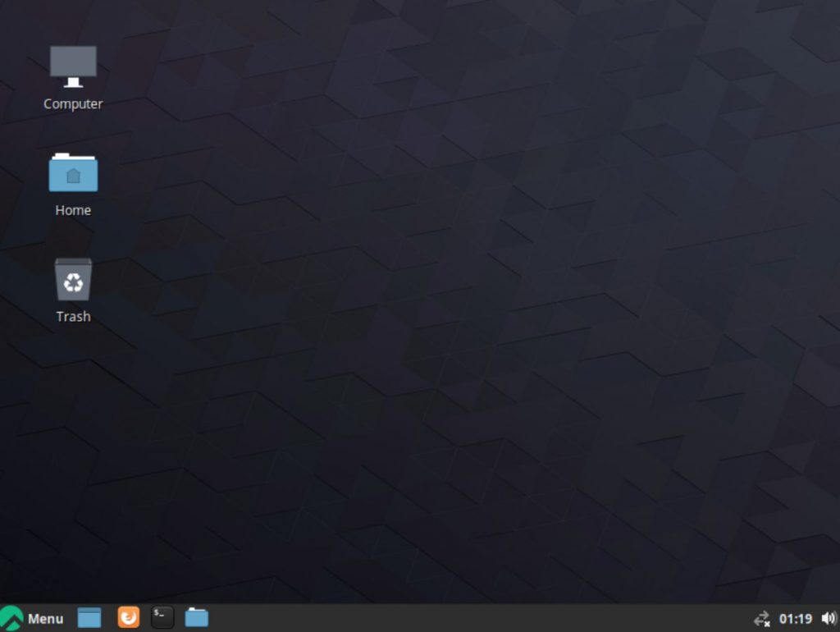The height and width of the screenshot is (632, 840).
Task: Select the Home label under its icon
Action: tap(73, 209)
